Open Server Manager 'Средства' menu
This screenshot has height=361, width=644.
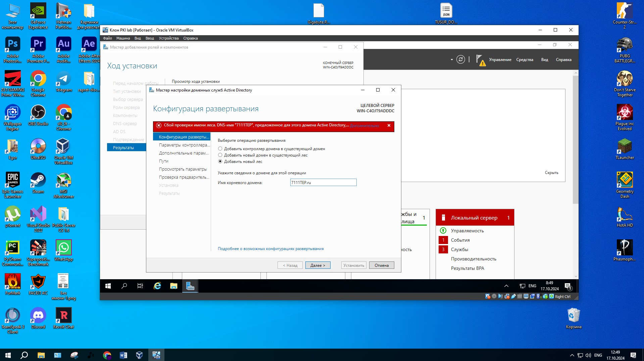coord(525,60)
